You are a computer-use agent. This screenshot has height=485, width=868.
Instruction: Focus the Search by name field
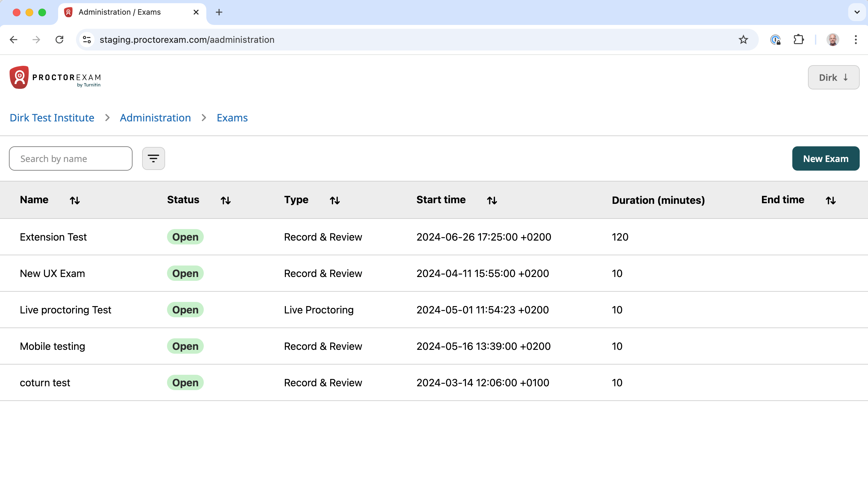coord(71,159)
